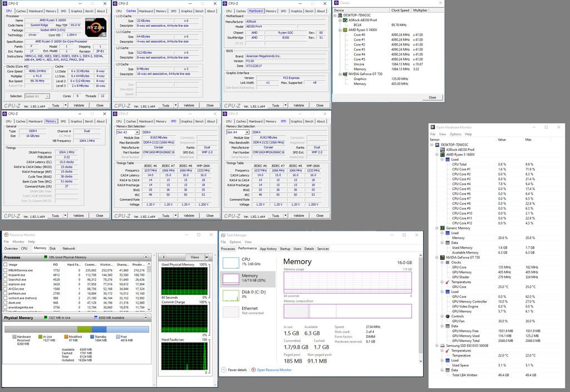
Task: Click Validate in the CPU-Z Caches window
Action: (x=189, y=106)
